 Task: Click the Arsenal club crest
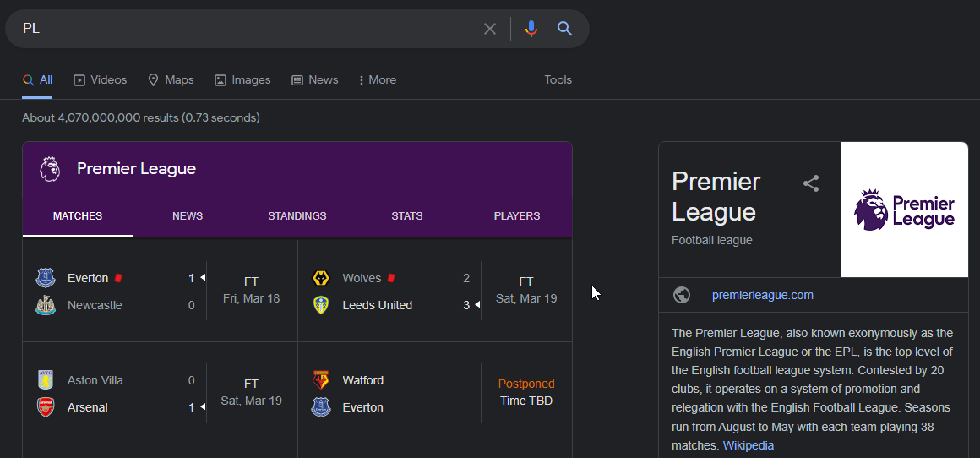(46, 407)
